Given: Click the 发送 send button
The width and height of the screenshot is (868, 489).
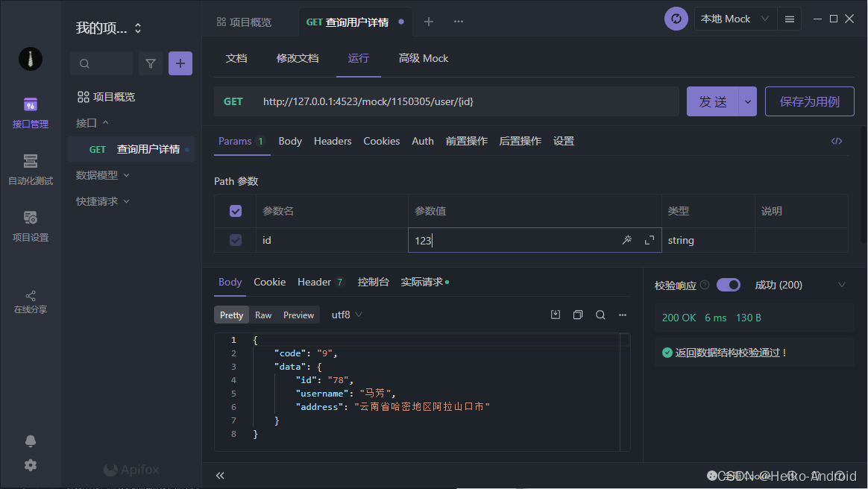Looking at the screenshot, I should coord(712,101).
